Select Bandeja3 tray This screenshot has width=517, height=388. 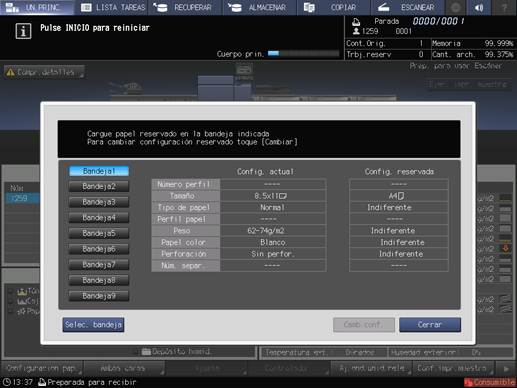click(x=99, y=202)
